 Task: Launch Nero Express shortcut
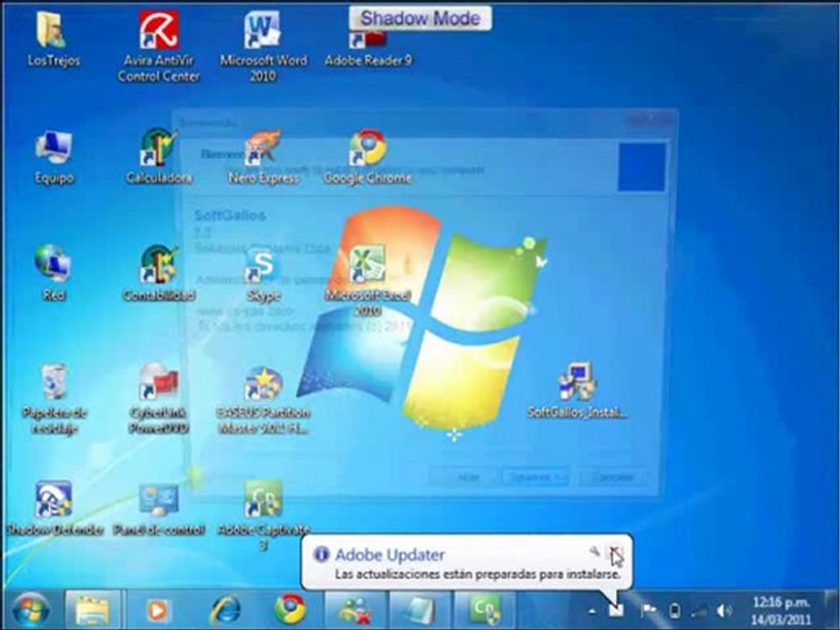tap(263, 157)
